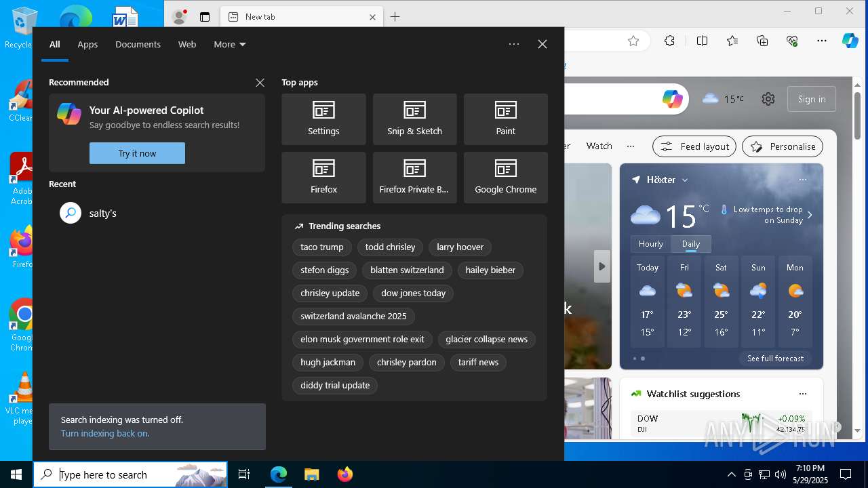Click the Windows Start button

click(x=16, y=474)
